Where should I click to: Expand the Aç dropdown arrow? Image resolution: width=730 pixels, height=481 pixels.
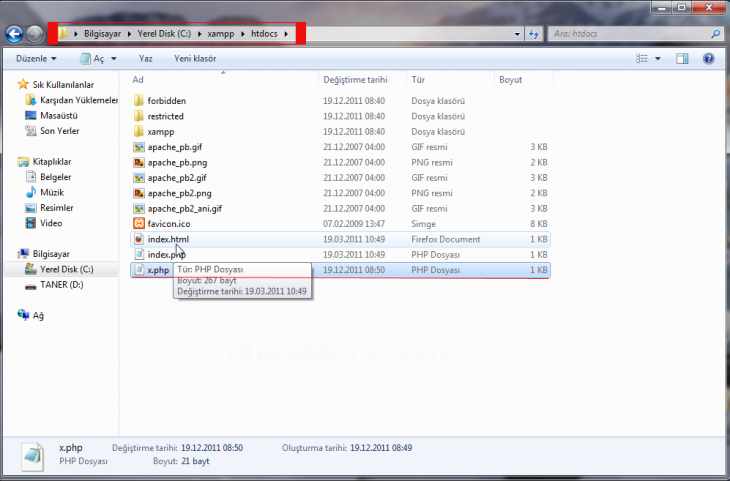point(114,58)
